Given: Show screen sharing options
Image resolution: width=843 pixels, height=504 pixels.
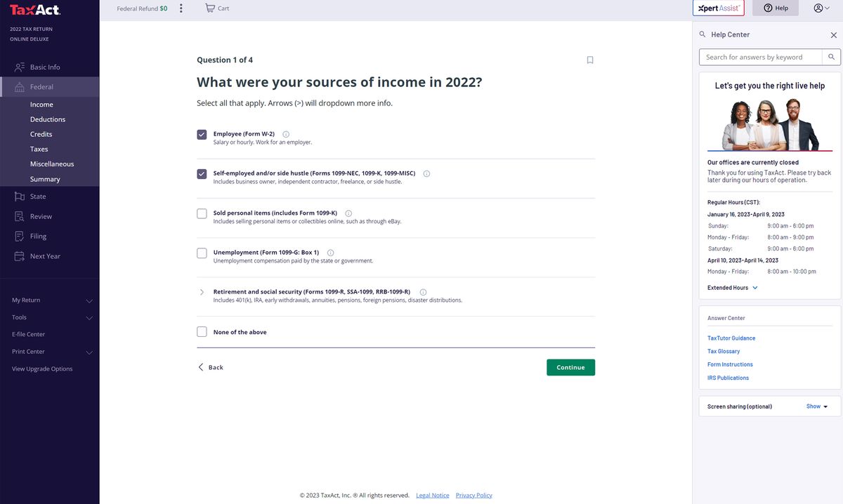Looking at the screenshot, I should pos(814,406).
